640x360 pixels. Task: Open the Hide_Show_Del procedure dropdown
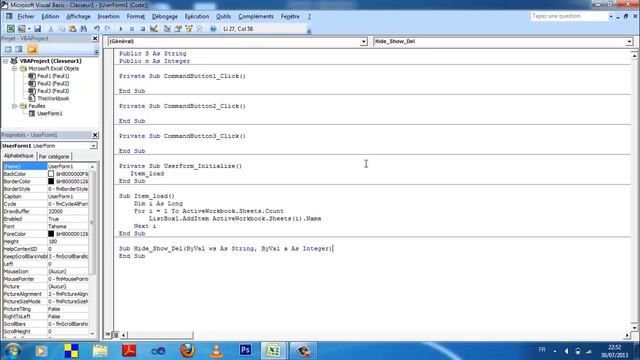click(x=629, y=42)
